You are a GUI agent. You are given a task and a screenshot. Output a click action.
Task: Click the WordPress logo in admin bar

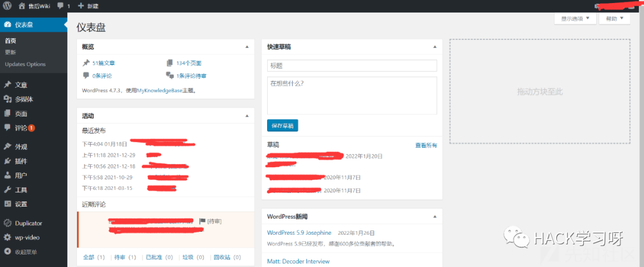tap(7, 6)
